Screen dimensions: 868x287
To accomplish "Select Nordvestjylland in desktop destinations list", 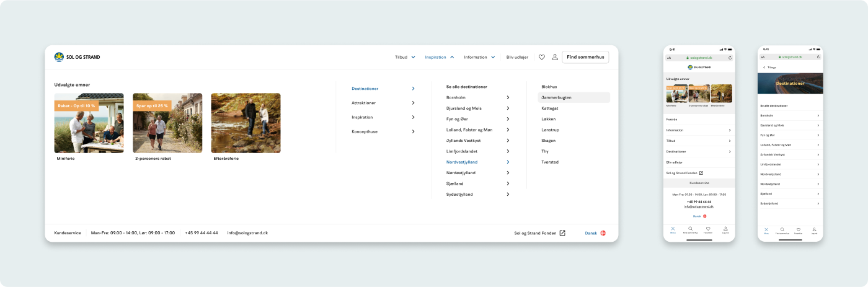I will click(x=477, y=162).
